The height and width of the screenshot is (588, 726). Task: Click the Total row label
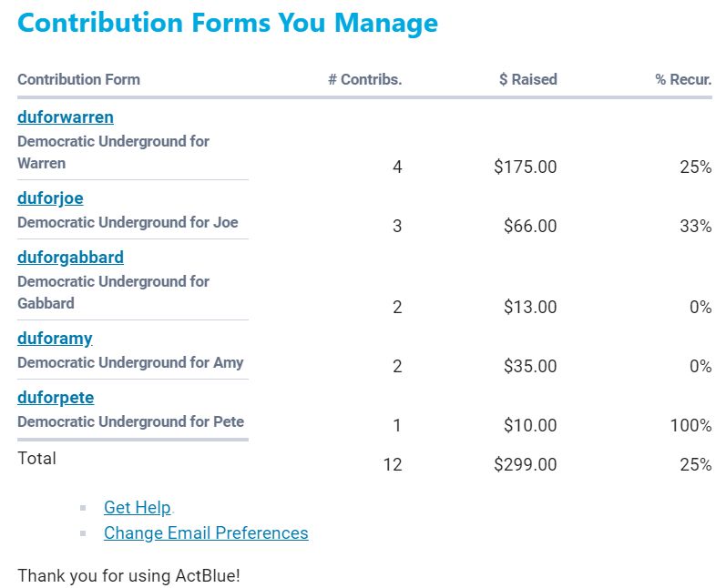(36, 459)
